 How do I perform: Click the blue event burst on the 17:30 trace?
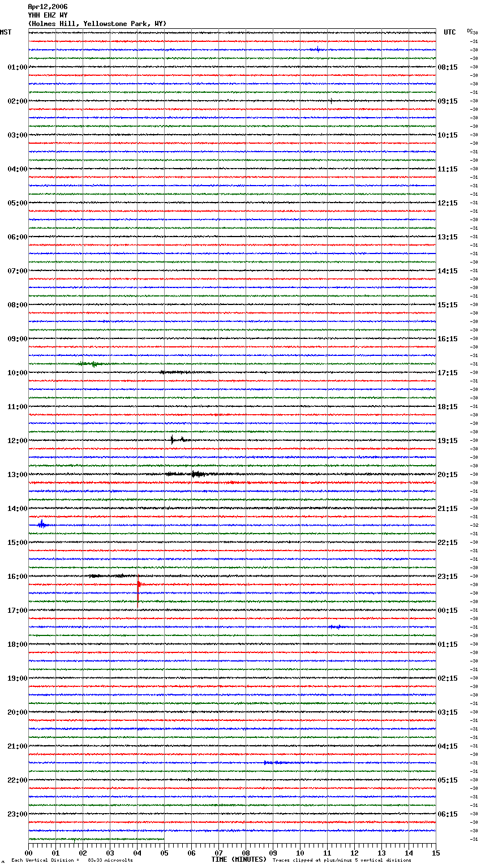pos(335,627)
